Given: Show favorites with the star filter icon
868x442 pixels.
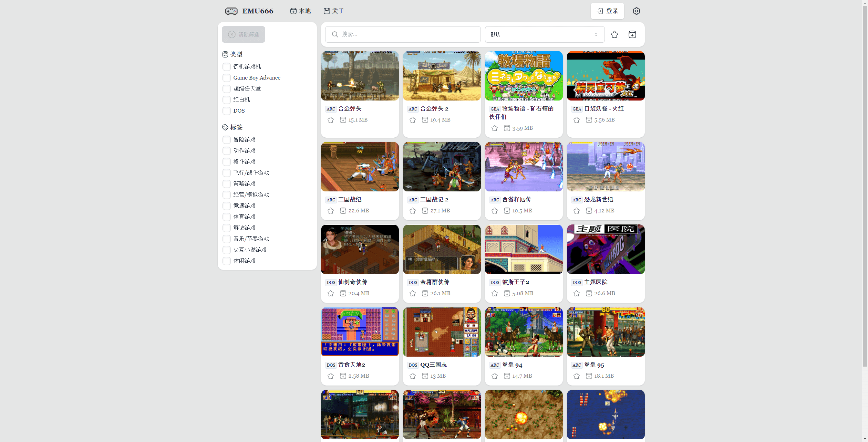Looking at the screenshot, I should tap(614, 34).
